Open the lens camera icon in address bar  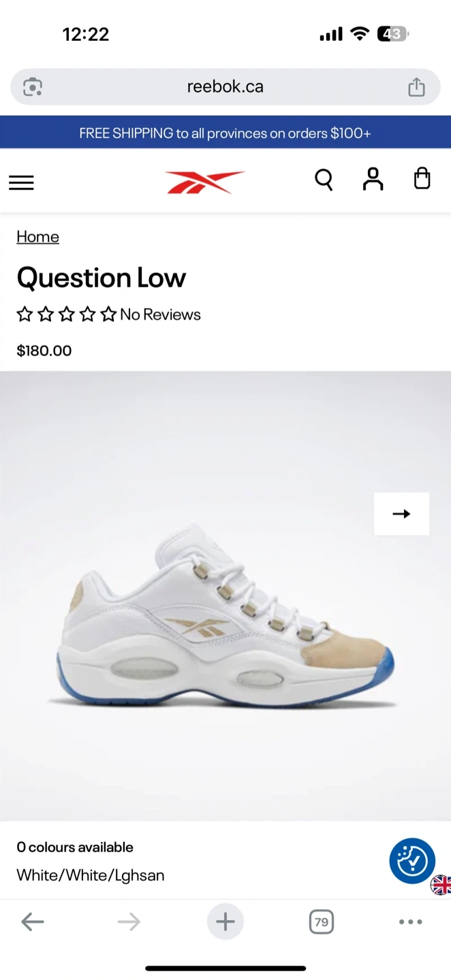(33, 86)
